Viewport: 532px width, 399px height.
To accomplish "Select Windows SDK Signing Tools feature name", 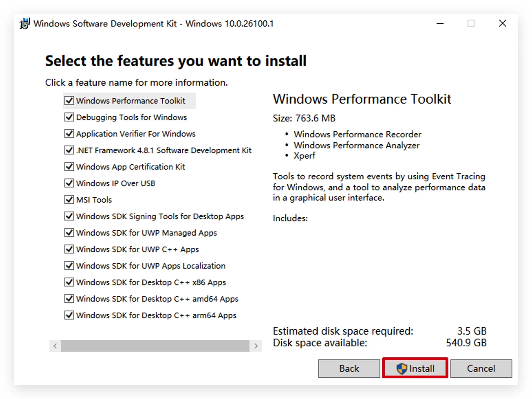I will (160, 216).
